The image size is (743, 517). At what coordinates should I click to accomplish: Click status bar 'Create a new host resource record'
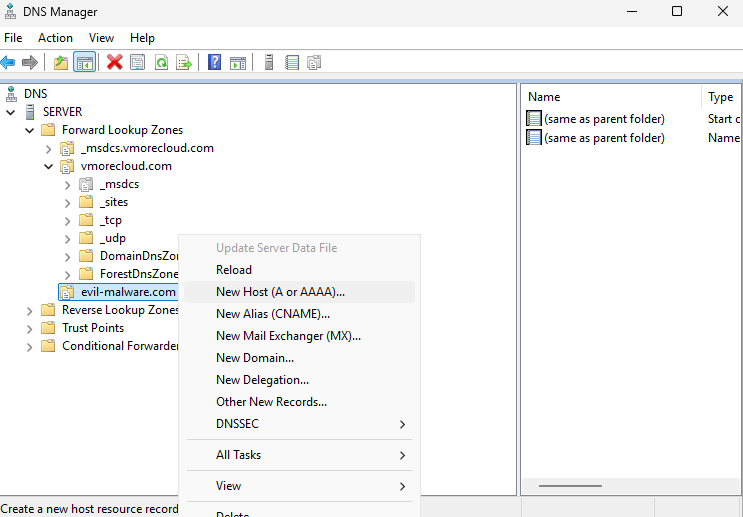(x=90, y=509)
